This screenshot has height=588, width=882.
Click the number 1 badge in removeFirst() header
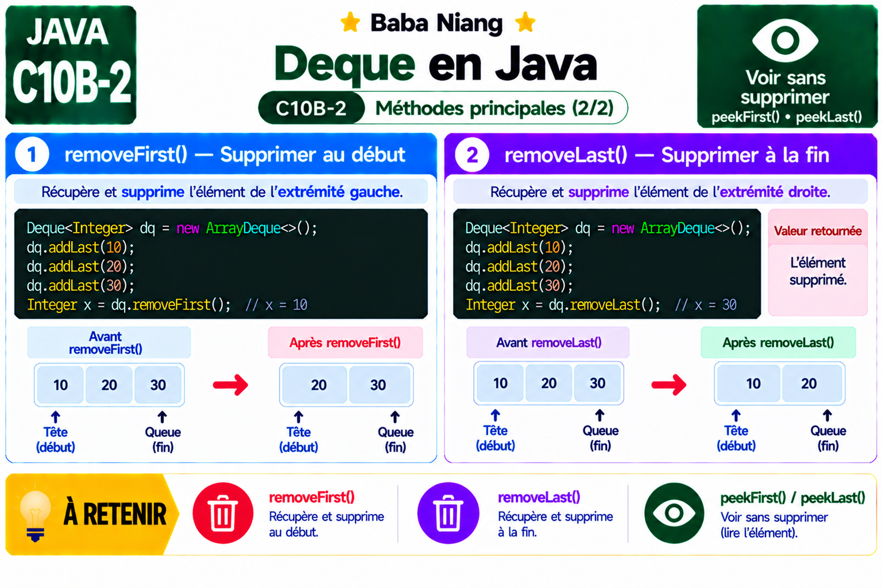[32, 154]
